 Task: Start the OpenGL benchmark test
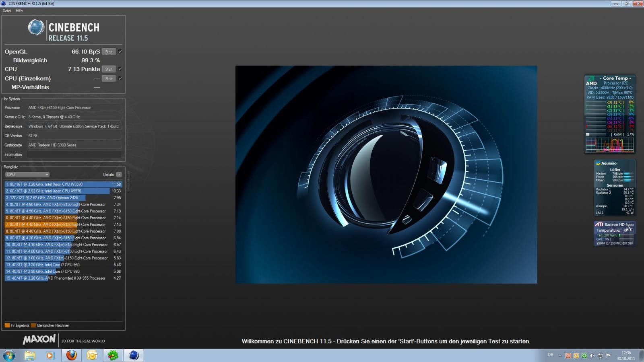(109, 52)
